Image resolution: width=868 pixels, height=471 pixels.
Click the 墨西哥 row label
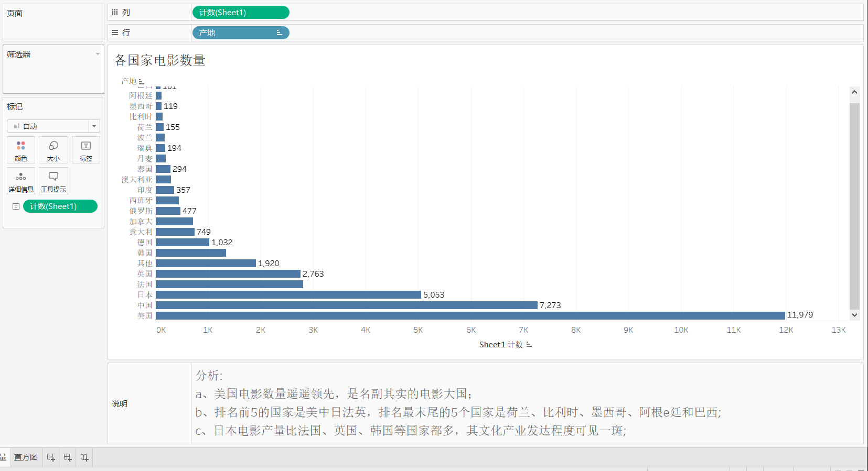(x=141, y=106)
